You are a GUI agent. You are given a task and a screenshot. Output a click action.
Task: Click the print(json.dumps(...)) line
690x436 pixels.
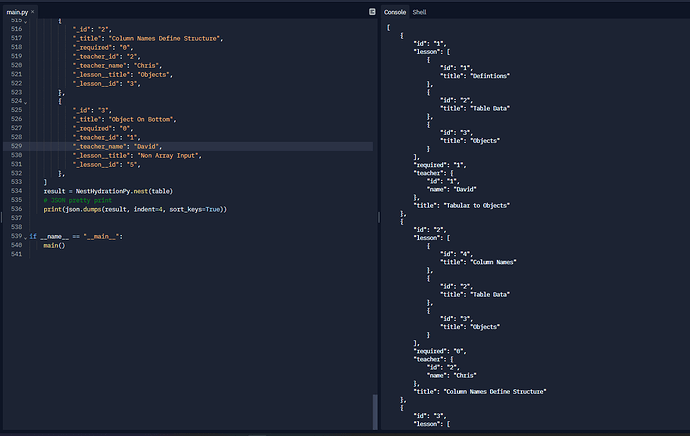point(135,209)
